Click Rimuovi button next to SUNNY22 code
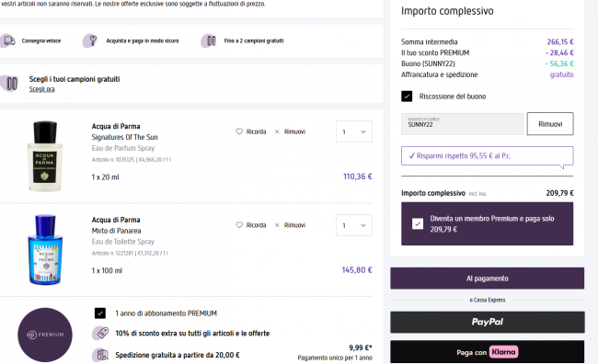The width and height of the screenshot is (598, 364). coord(550,124)
